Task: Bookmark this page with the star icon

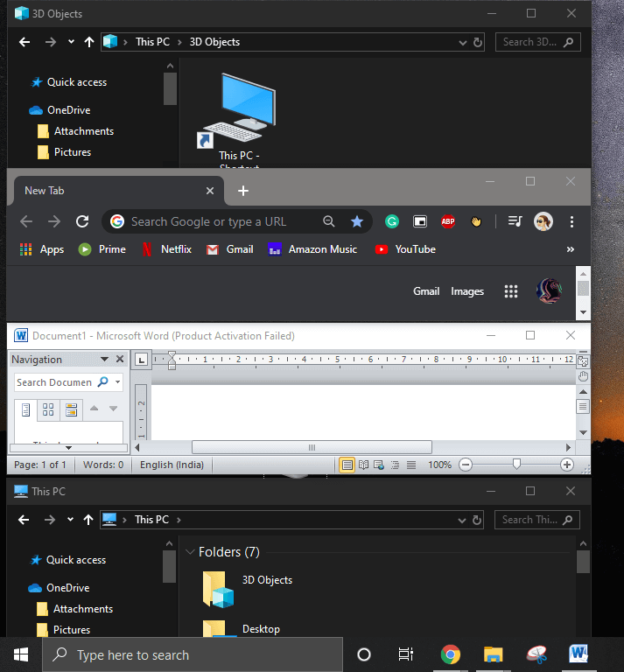Action: (x=357, y=222)
